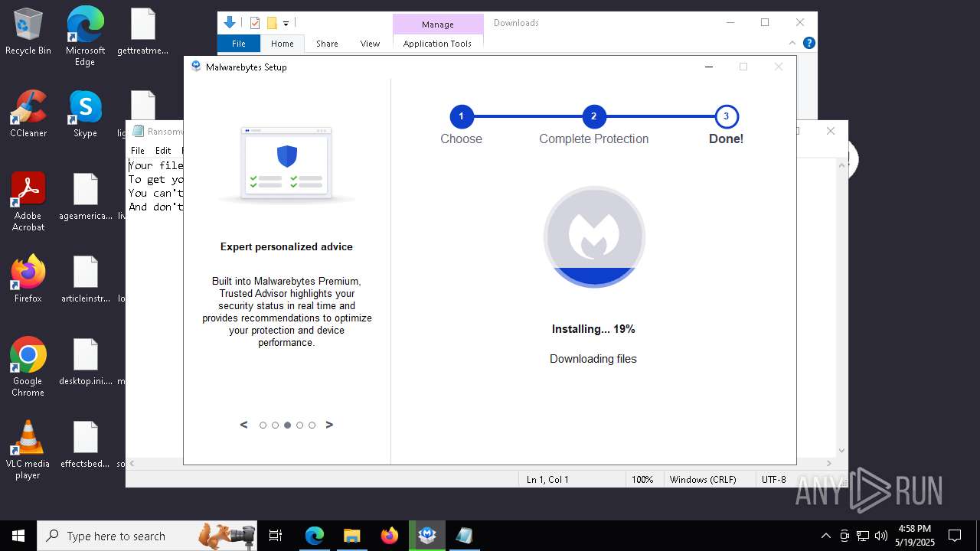Click the Manage contextual tab in Explorer
This screenshot has height=551, width=980.
(438, 24)
